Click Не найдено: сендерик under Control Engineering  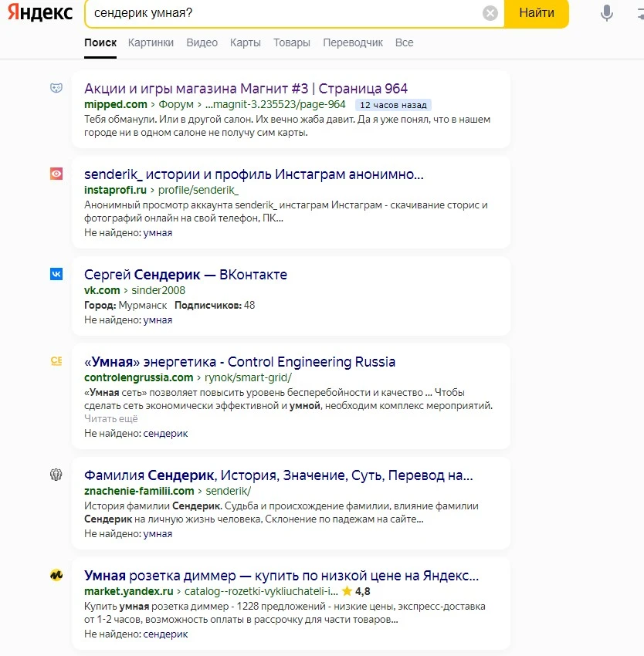coord(136,434)
